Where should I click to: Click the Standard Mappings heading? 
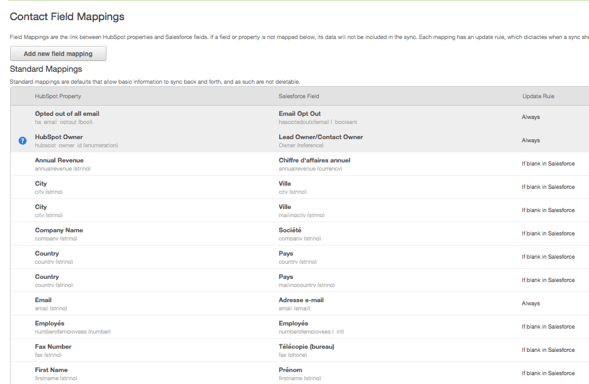[46, 69]
